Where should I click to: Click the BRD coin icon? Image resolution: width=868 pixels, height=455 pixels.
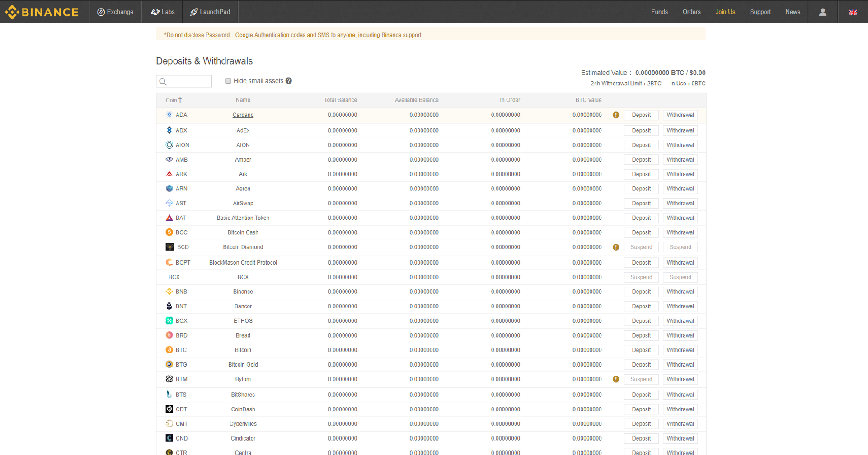169,335
